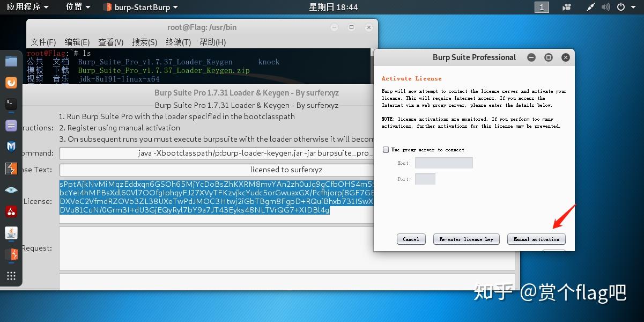Open the burp-StartBurp app menu in top bar
This screenshot has height=322, width=644.
tap(140, 7)
